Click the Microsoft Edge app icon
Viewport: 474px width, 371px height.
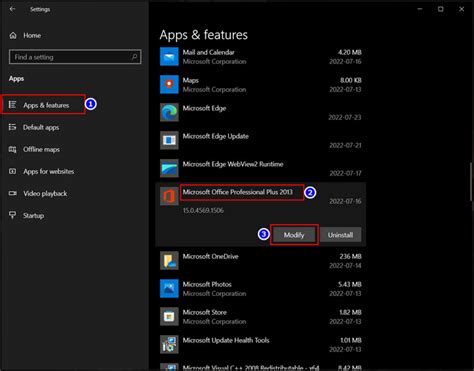coord(169,112)
